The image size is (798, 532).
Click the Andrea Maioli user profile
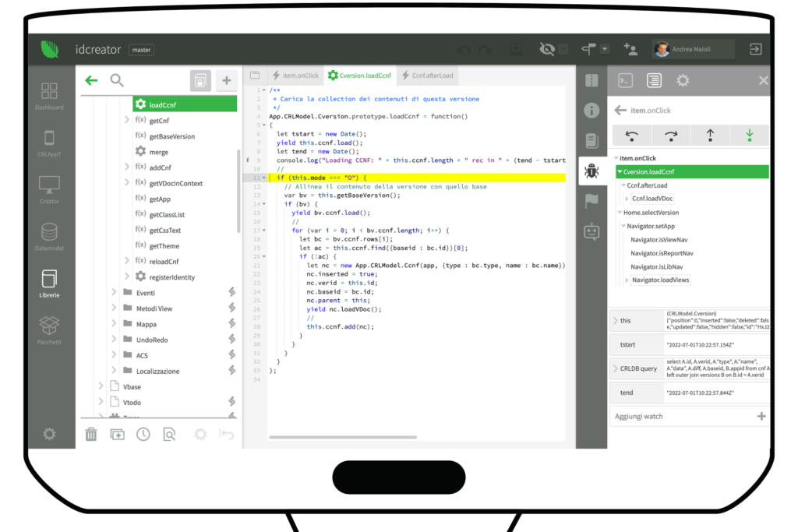click(694, 49)
